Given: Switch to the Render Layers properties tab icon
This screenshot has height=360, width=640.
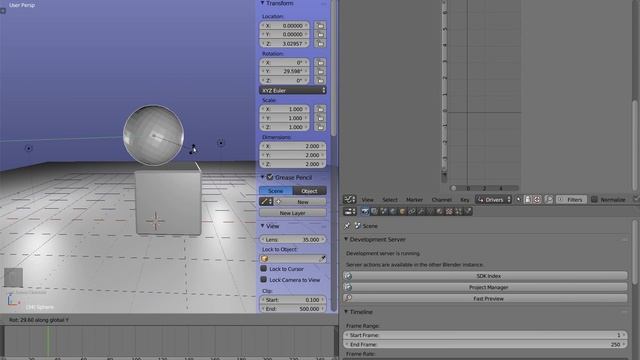Looking at the screenshot, I should pyautogui.click(x=374, y=211).
